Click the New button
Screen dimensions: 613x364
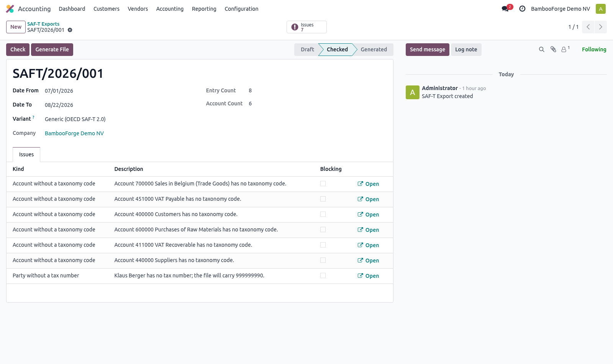[x=16, y=27]
